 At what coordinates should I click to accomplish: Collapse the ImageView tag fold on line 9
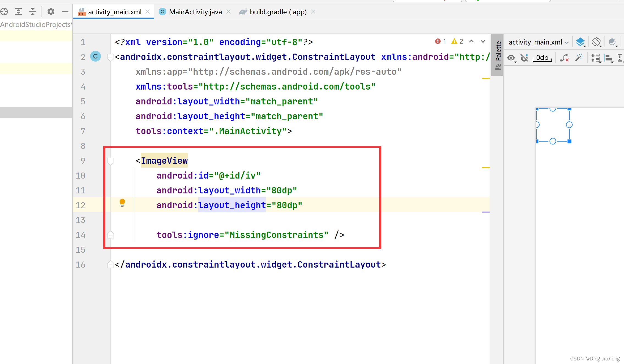coord(111,161)
